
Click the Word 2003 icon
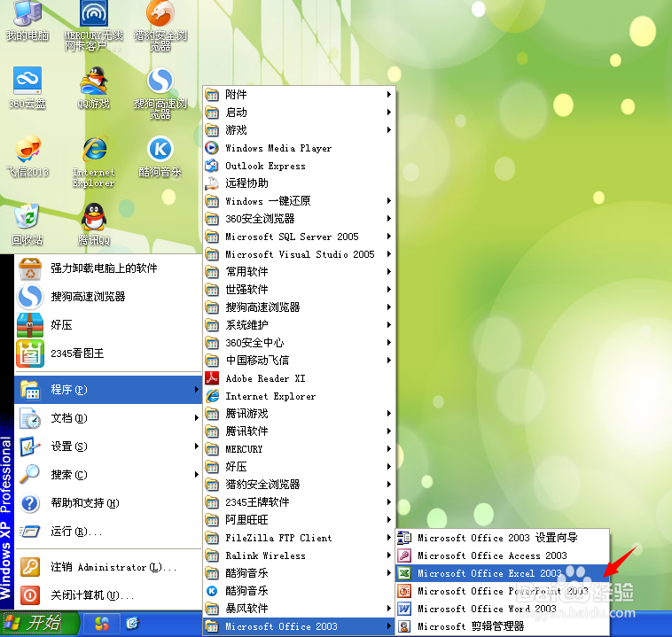tap(403, 609)
